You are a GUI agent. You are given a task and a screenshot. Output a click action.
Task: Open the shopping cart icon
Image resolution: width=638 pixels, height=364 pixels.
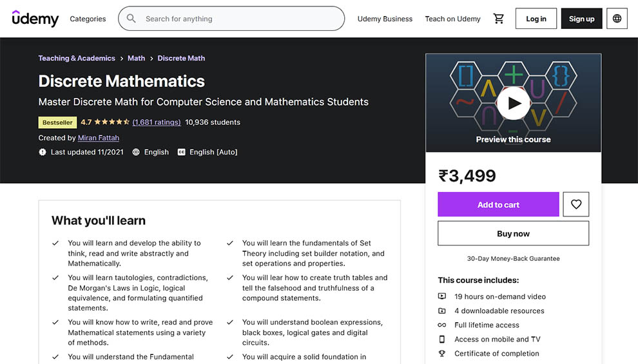coord(498,19)
